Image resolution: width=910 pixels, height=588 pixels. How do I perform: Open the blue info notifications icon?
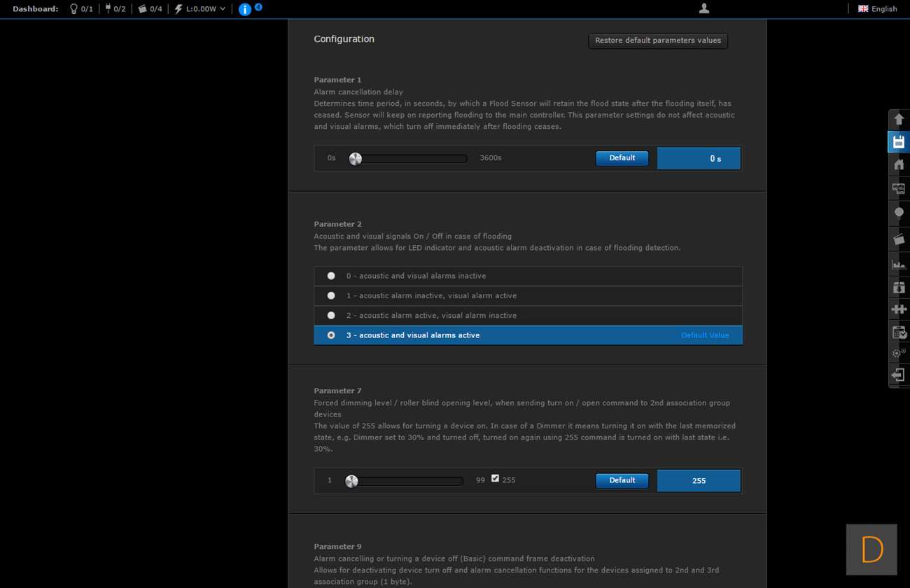pos(245,9)
